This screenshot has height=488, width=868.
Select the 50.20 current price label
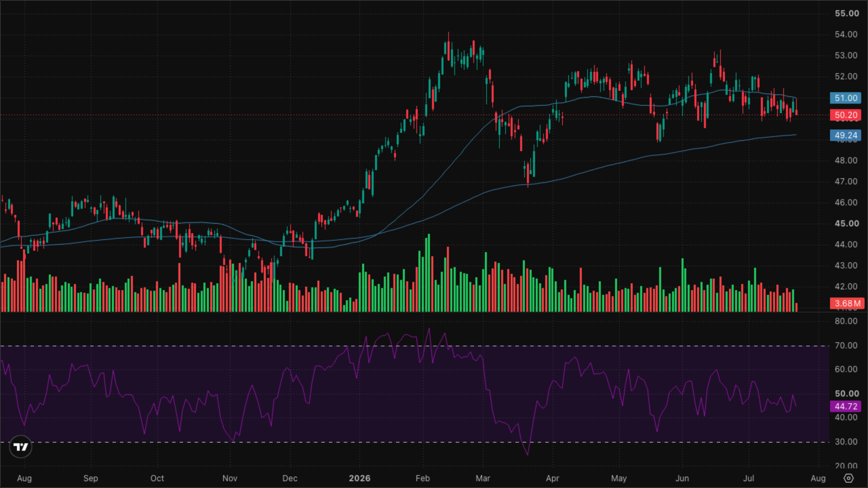pos(846,115)
